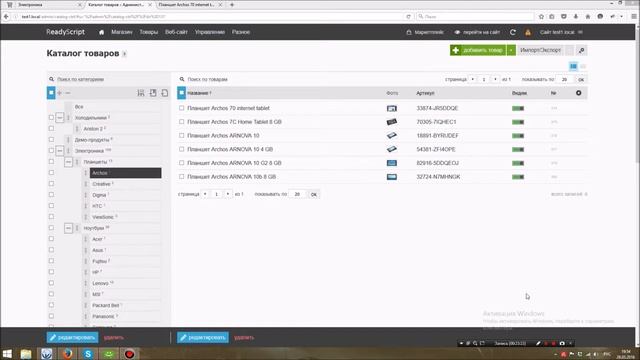Screen dimensions: 640x360
Task: Open dropdown arrow next to add product button
Action: click(511, 50)
